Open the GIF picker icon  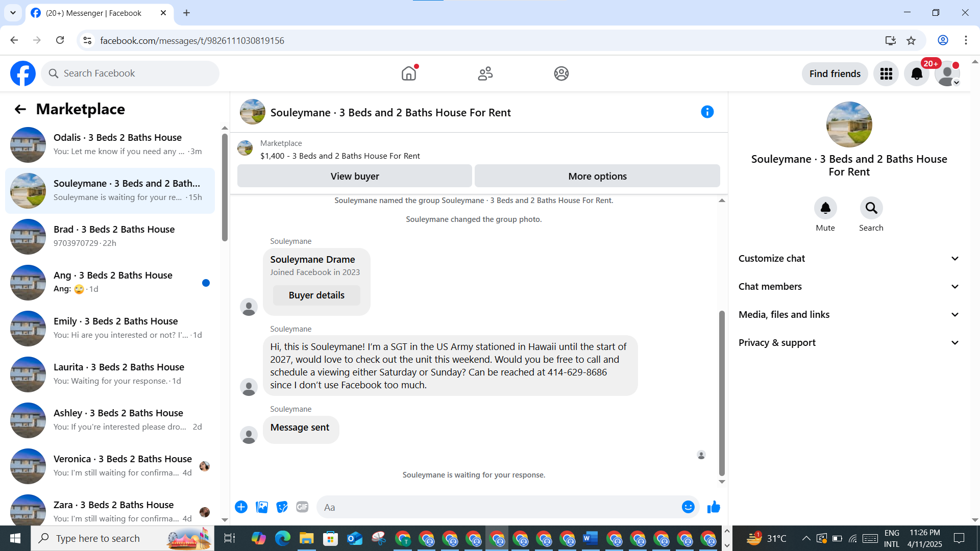tap(302, 507)
